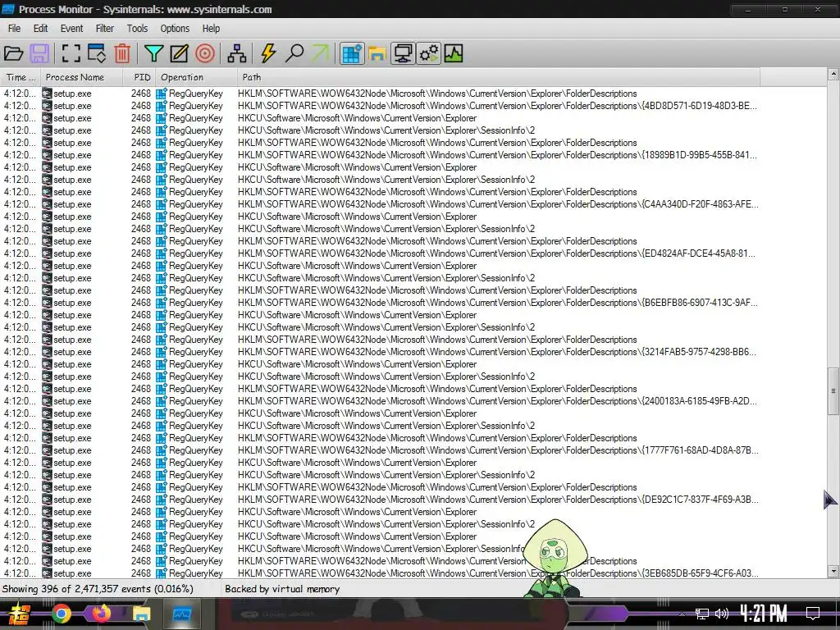840x630 pixels.
Task: Clear events using the trash icon
Action: [122, 53]
